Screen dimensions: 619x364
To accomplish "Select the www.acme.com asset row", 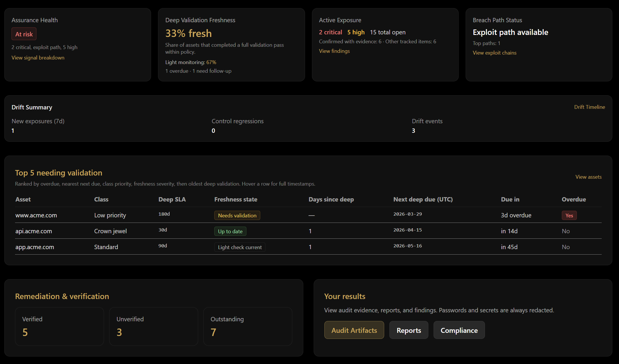I will click(308, 215).
